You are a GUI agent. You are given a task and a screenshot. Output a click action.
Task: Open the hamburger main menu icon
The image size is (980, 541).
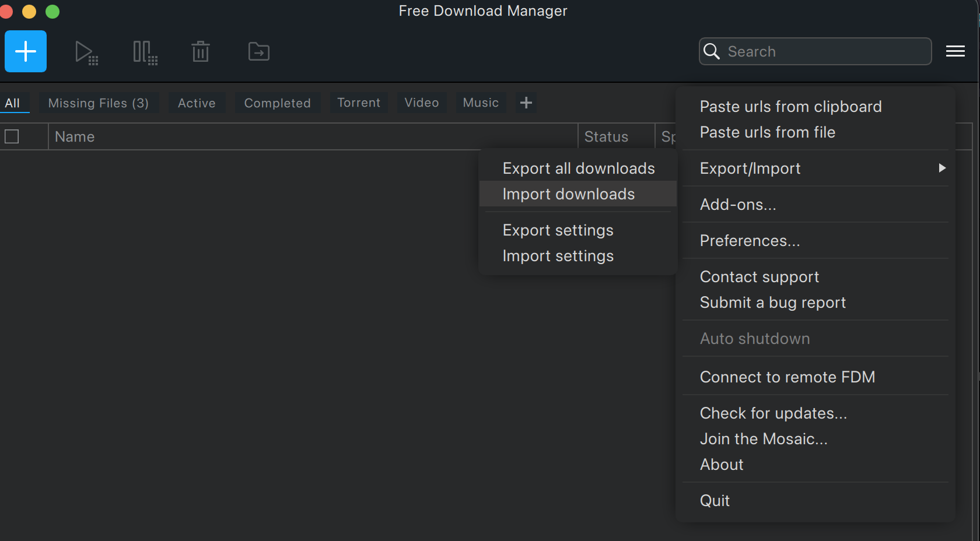[955, 51]
